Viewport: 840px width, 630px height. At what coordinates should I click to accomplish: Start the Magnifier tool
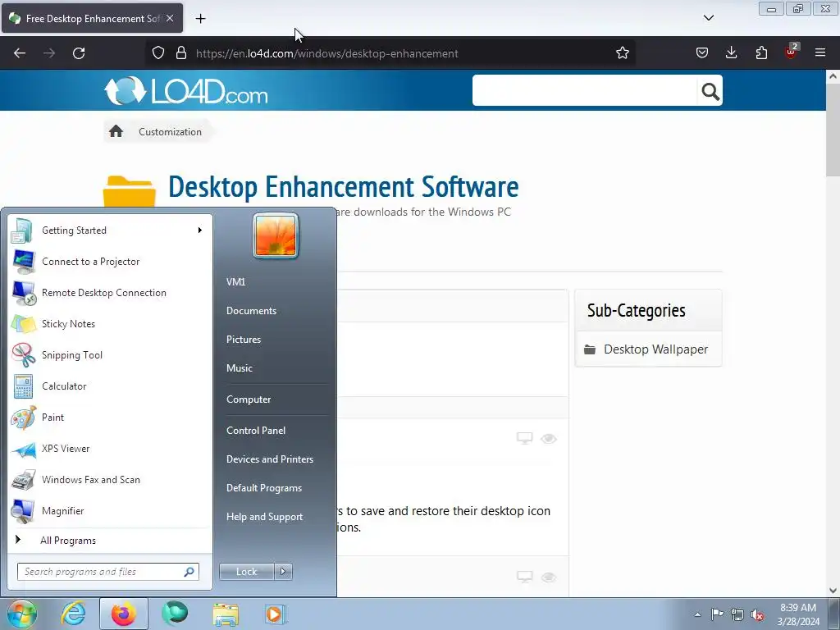[x=110, y=510]
